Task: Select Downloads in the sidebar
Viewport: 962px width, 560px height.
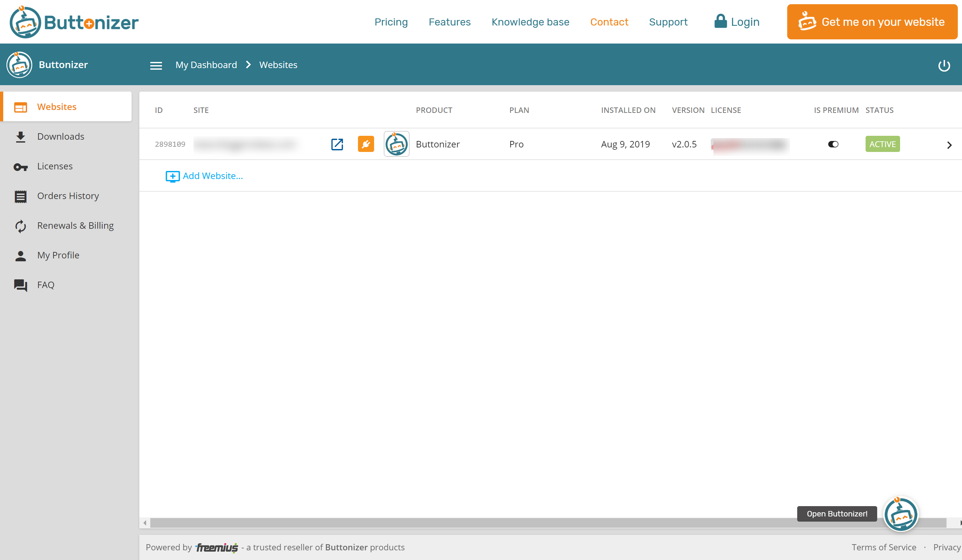Action: [x=60, y=137]
